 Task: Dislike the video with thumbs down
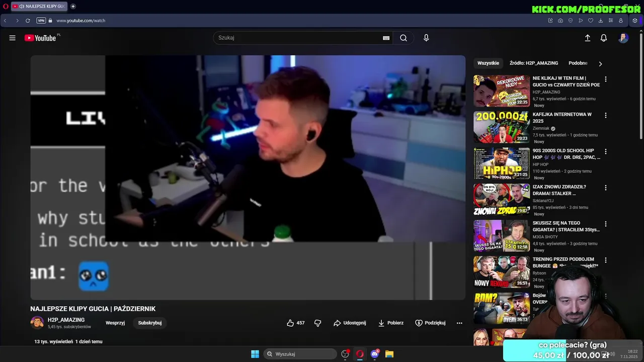(317, 323)
